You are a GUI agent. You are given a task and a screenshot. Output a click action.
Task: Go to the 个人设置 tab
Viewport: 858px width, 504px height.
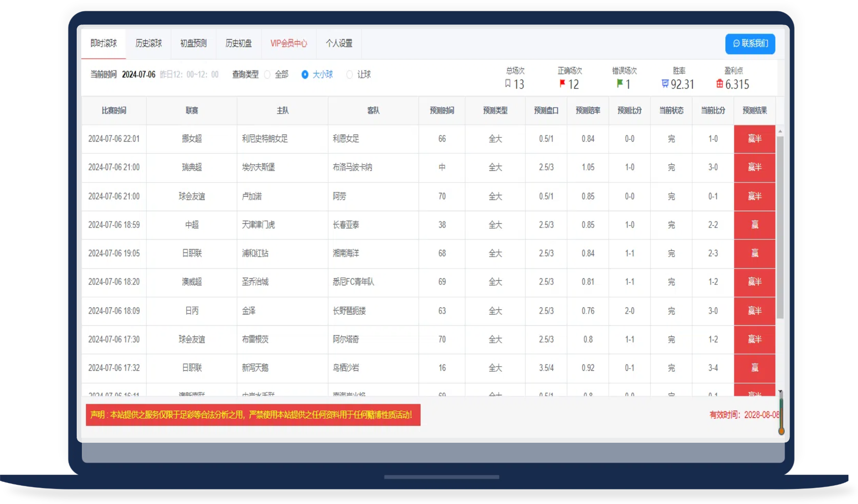[x=339, y=43]
